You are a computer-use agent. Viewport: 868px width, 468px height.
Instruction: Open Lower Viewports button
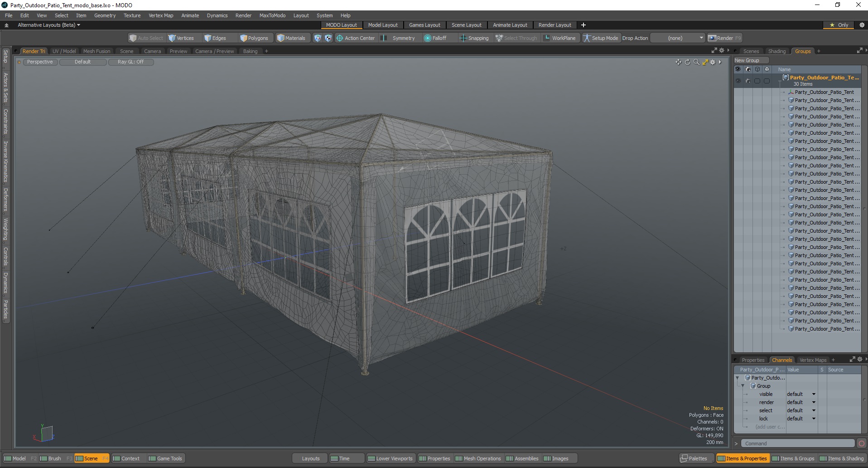pos(391,458)
